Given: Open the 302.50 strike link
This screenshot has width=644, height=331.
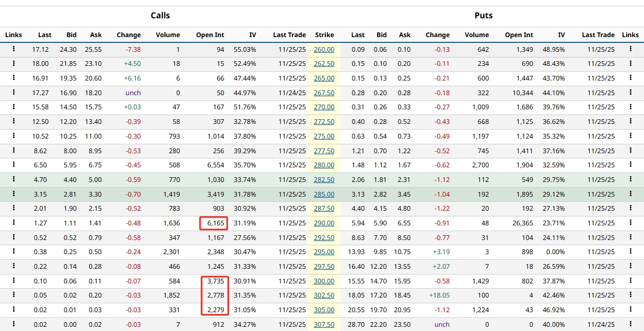Looking at the screenshot, I should 324,295.
